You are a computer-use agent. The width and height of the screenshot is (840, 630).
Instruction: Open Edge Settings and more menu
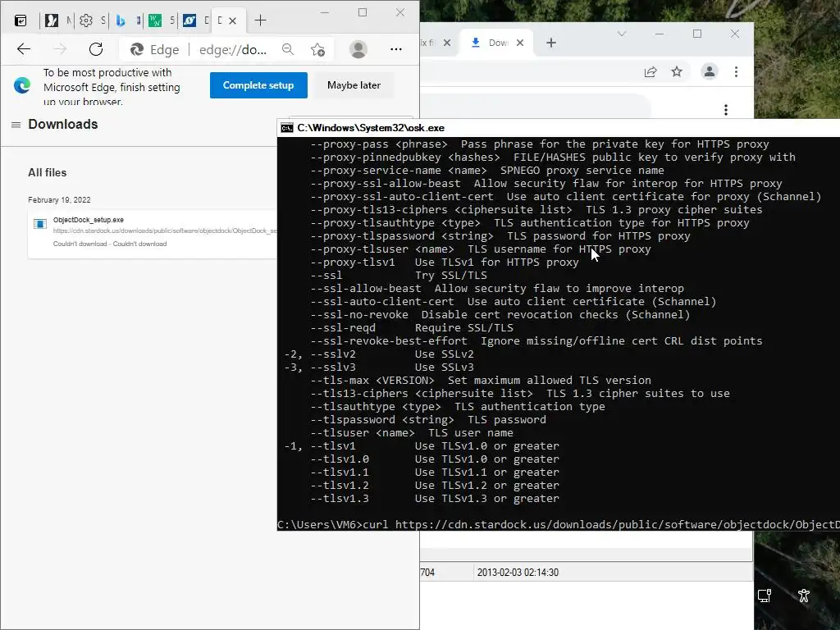coord(396,49)
